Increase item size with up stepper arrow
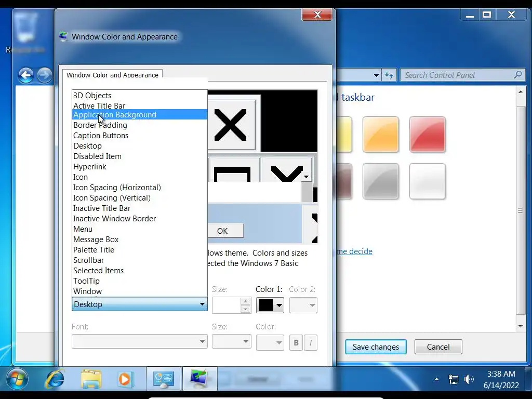 (x=246, y=301)
